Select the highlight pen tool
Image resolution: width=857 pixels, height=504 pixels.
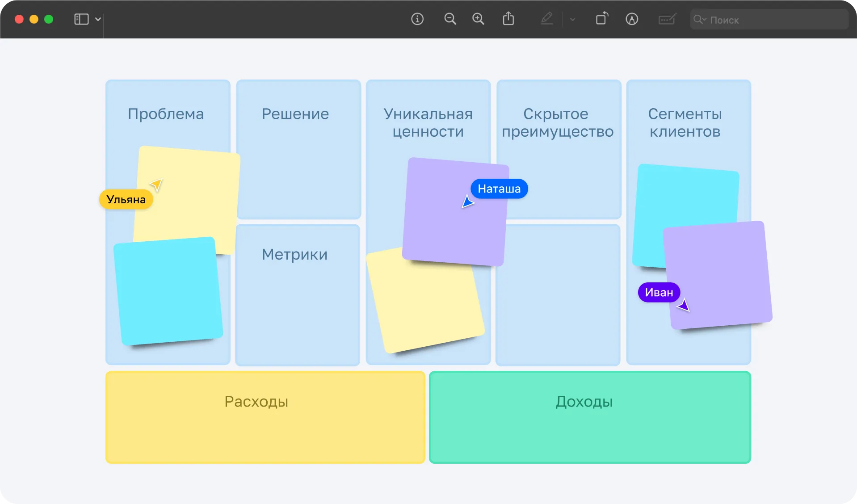pos(547,19)
